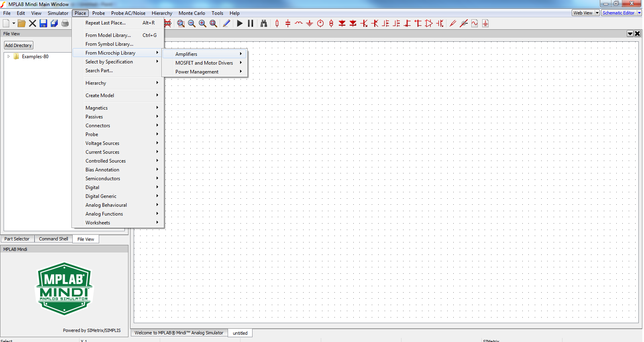Place a resistor from the toolbar
Screen dimensions: 644x342
[x=277, y=23]
